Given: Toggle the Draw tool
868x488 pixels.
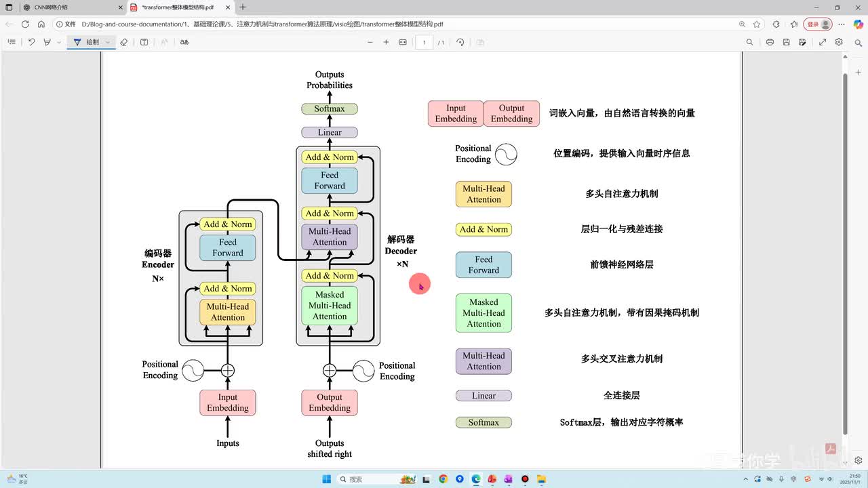Looking at the screenshot, I should (86, 42).
